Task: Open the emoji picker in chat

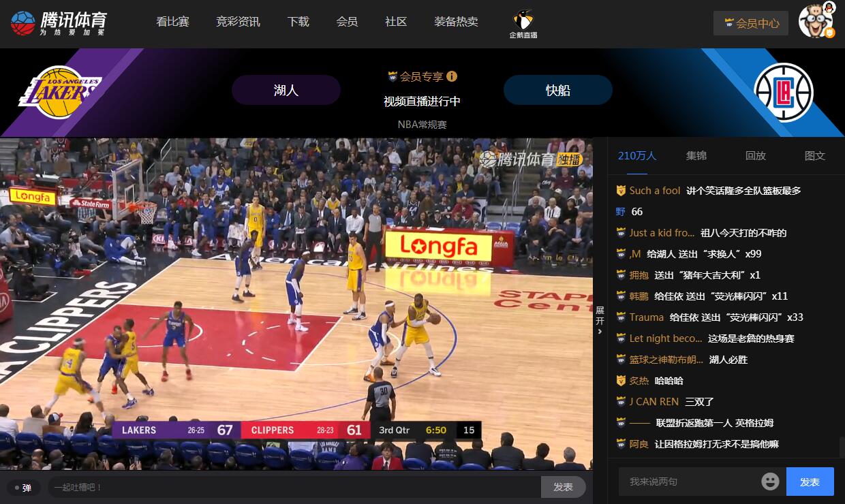Action: point(770,482)
